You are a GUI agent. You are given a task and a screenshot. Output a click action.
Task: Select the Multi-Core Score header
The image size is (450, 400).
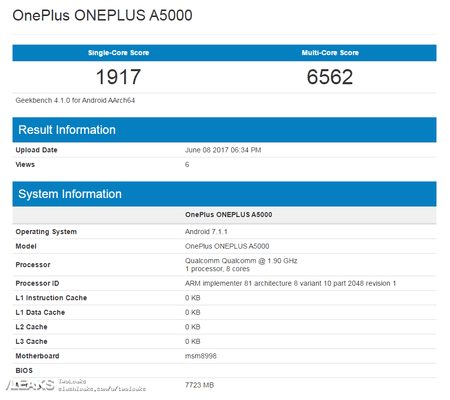pos(330,53)
